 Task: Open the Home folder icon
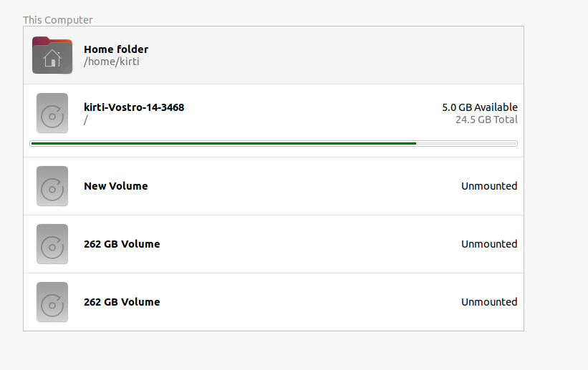click(x=52, y=55)
